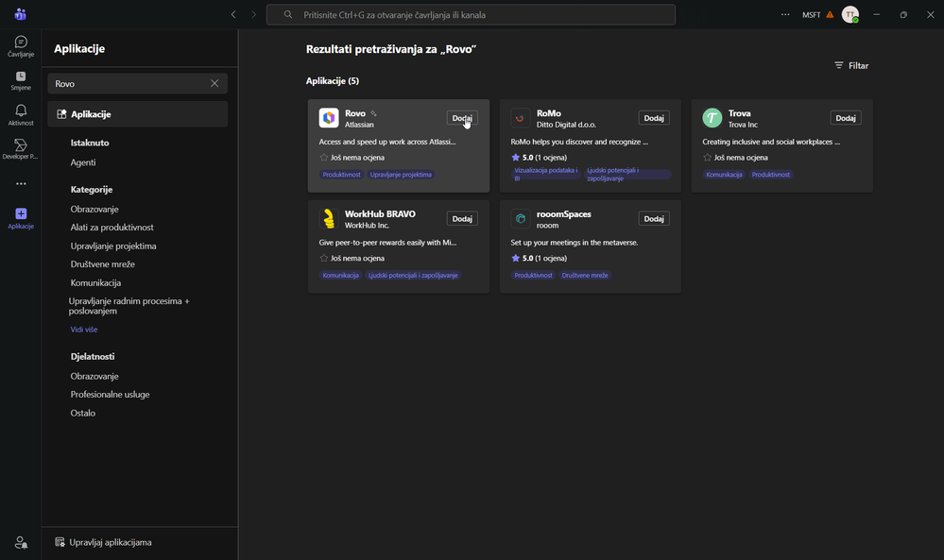This screenshot has width=944, height=560.
Task: Click the Microsoft Teams logo icon
Action: 21,14
